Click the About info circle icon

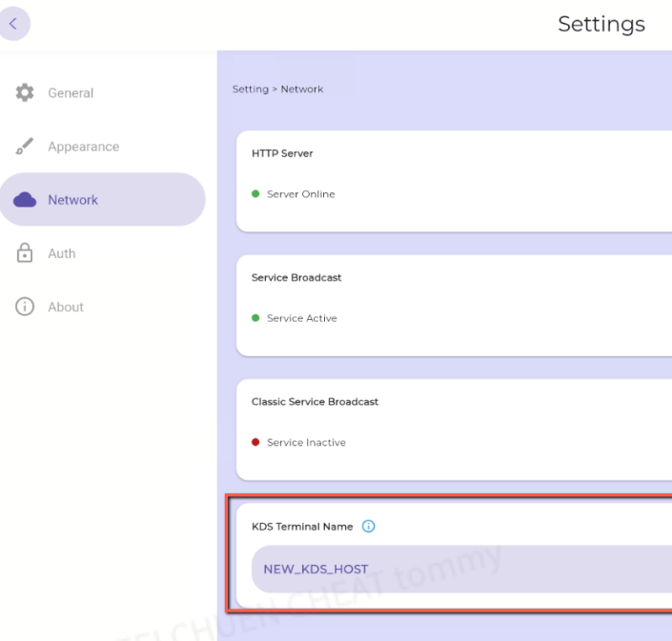tap(25, 307)
